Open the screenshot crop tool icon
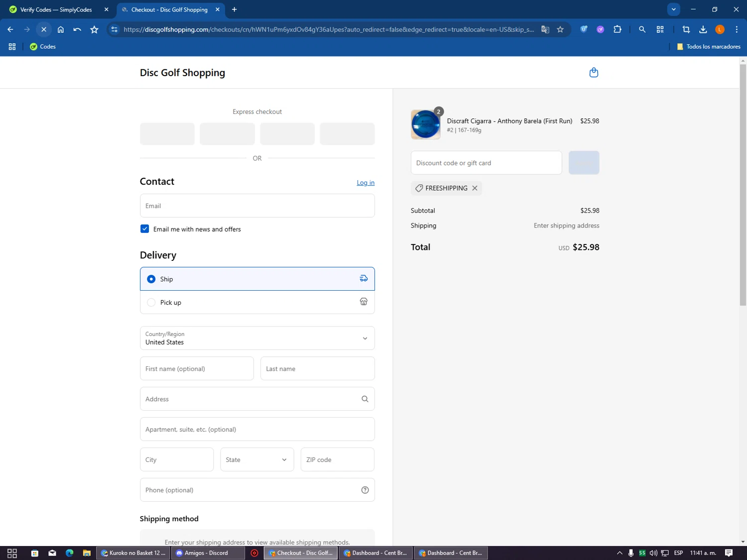 pos(686,29)
